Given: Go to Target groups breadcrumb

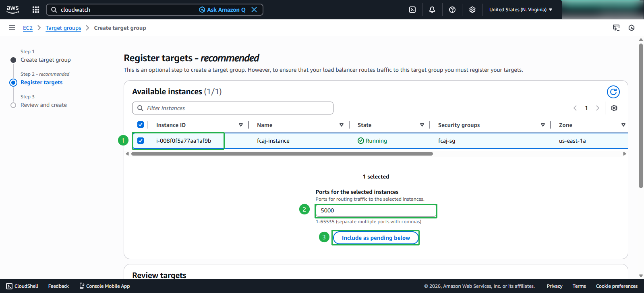Looking at the screenshot, I should pos(63,28).
